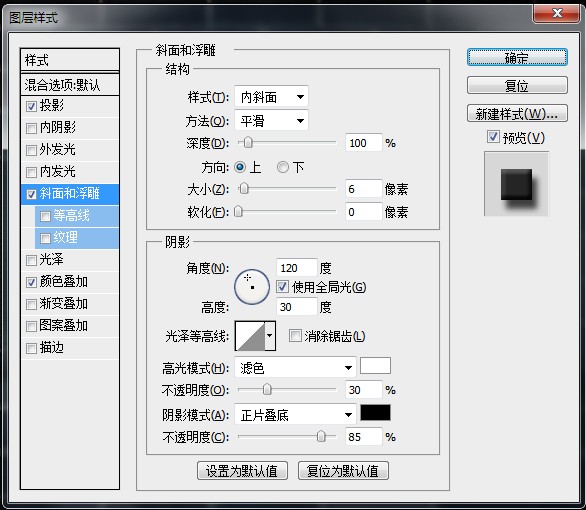The width and height of the screenshot is (586, 510).
Task: Click the angle and altitude dial
Action: click(x=252, y=287)
